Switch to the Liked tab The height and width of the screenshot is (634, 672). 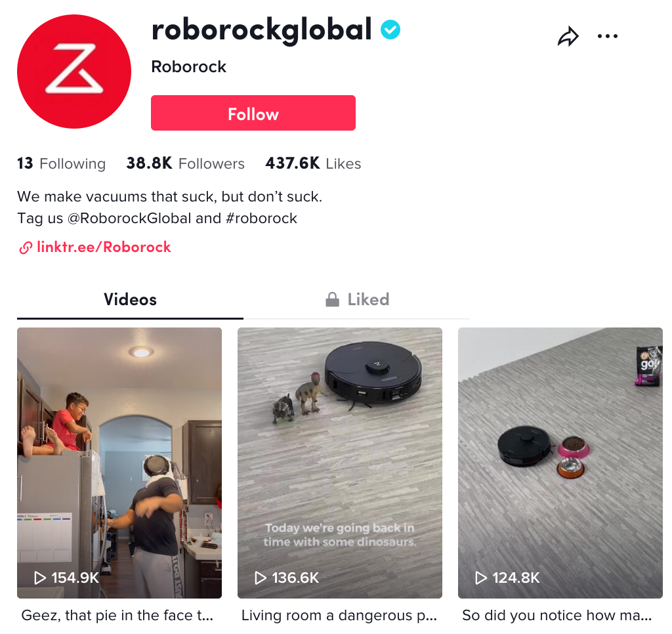pos(356,300)
